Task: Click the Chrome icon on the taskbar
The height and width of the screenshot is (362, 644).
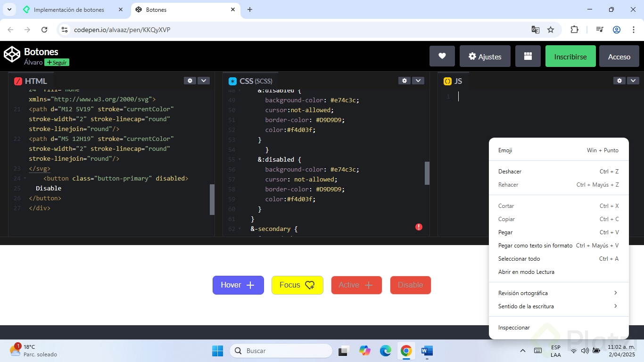Action: [406, 351]
